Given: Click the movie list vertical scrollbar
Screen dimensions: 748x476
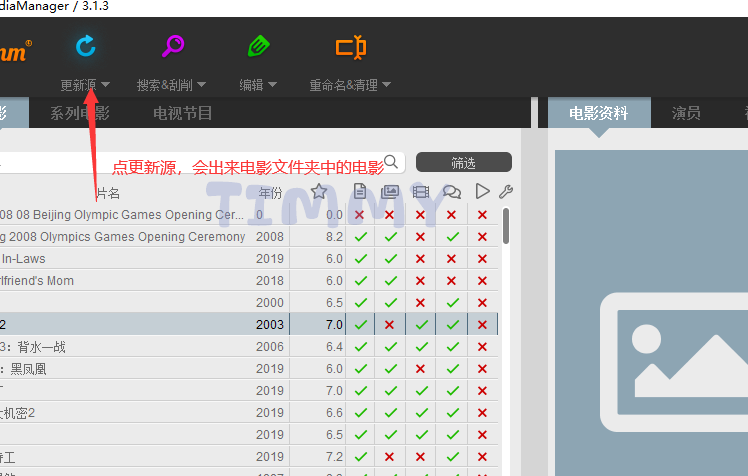Looking at the screenshot, I should pyautogui.click(x=506, y=226).
